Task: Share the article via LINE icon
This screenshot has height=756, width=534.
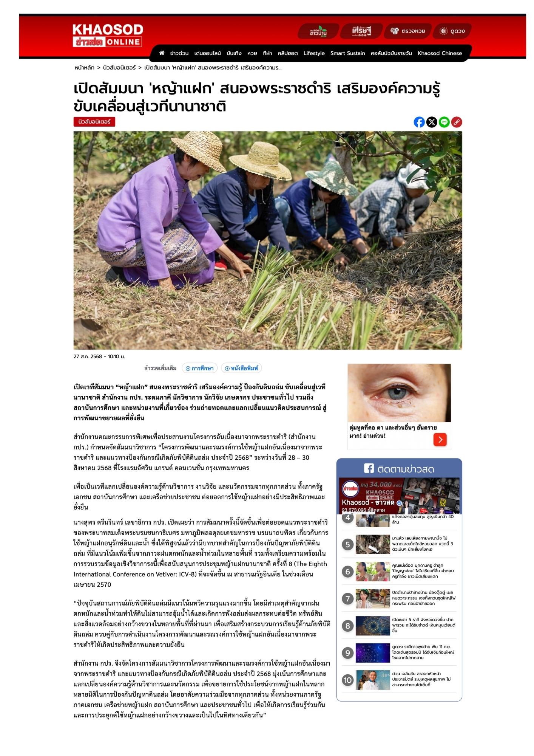Action: point(444,122)
